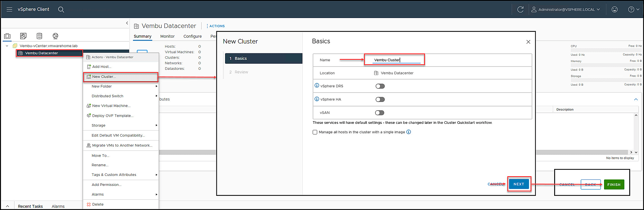This screenshot has height=210, width=644.
Task: Switch to Networking inventory view
Action: point(55,36)
